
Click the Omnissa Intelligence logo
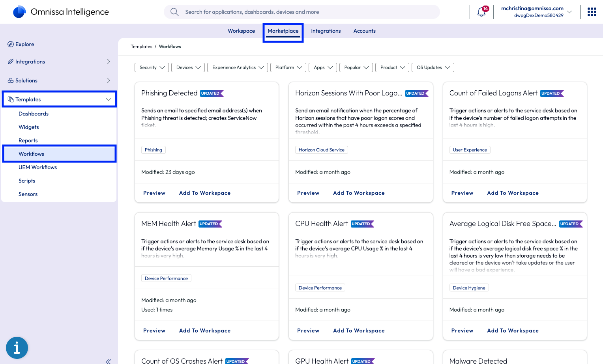(20, 12)
